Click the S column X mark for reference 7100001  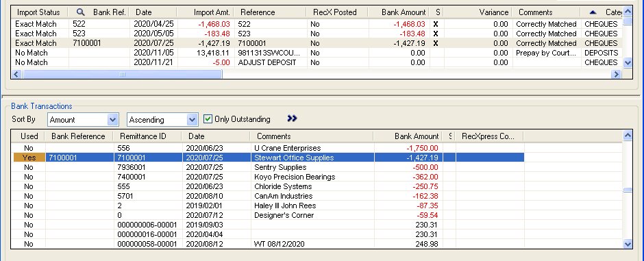[436, 43]
